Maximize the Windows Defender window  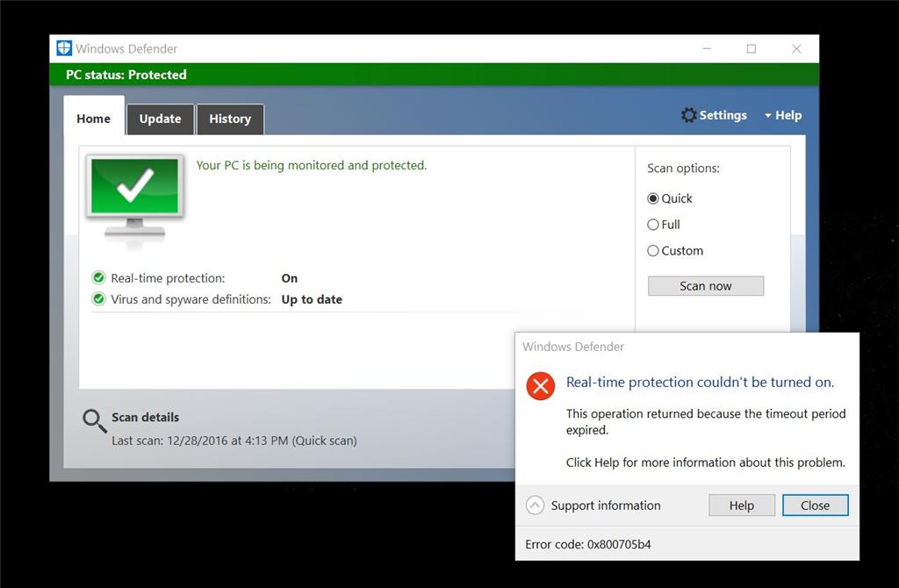(752, 49)
